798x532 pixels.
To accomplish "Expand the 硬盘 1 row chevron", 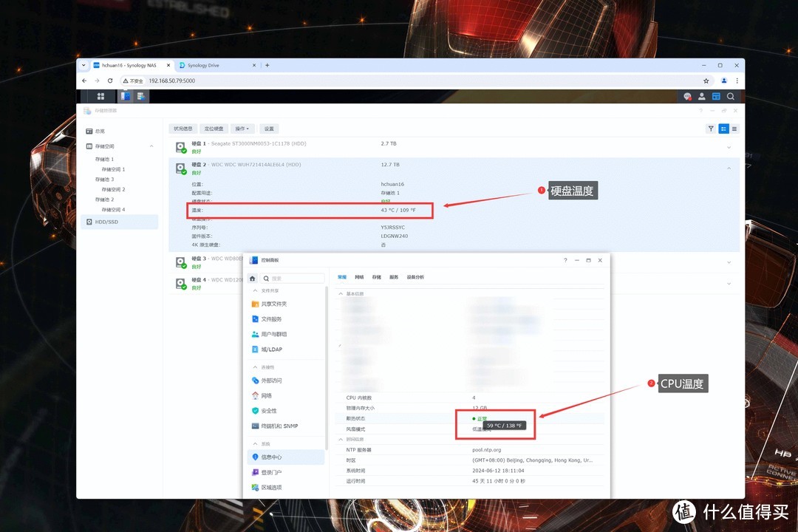I will [729, 148].
